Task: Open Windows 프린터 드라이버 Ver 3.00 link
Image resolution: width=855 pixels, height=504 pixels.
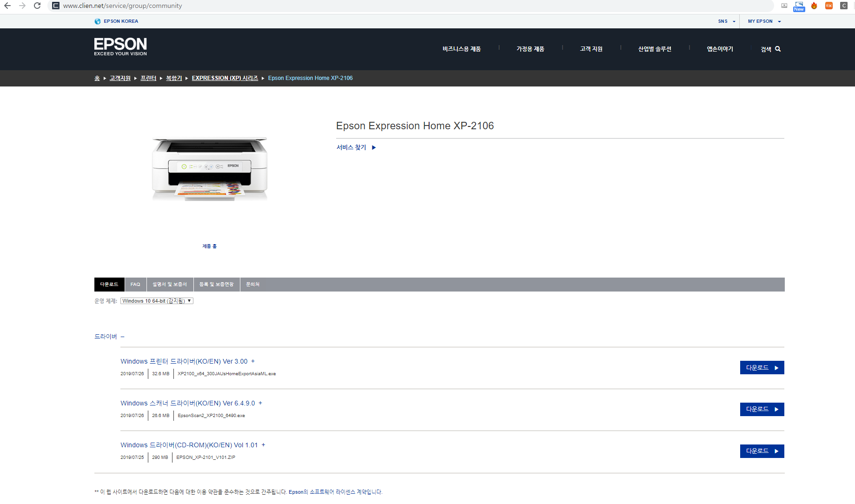Action: pyautogui.click(x=184, y=361)
